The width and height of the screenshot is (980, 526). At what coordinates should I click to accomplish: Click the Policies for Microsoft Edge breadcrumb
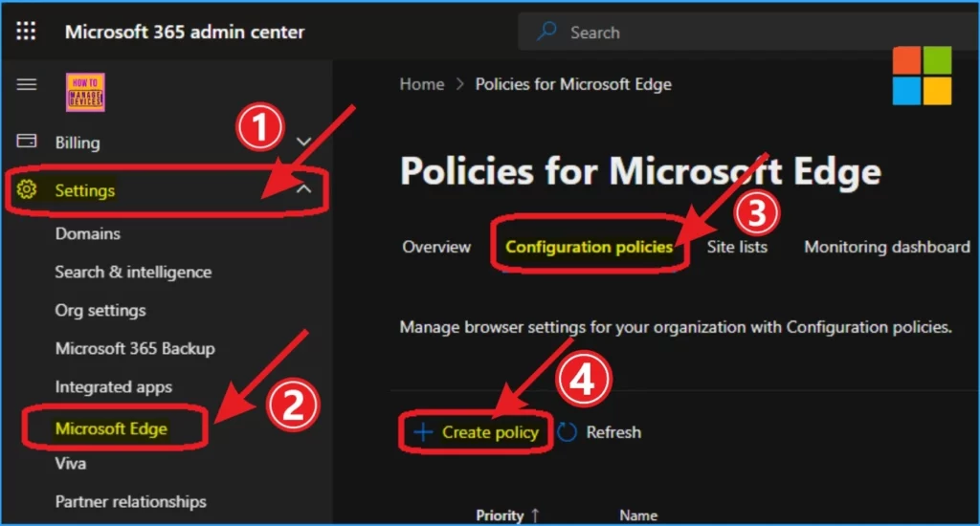coord(573,84)
